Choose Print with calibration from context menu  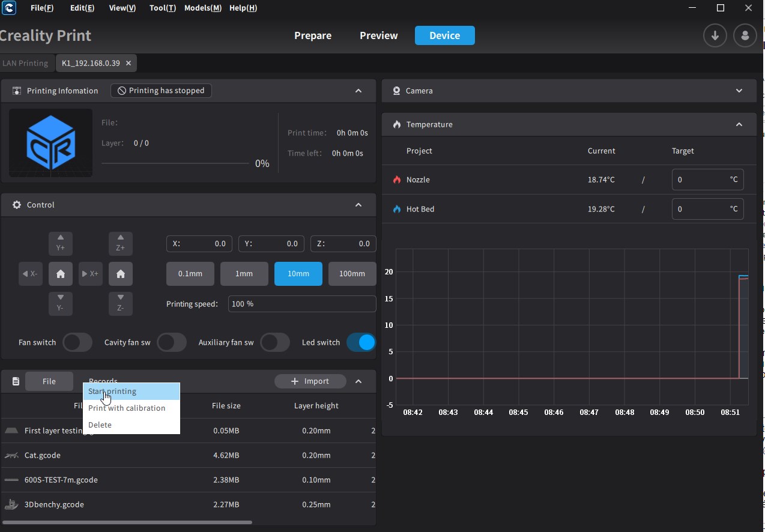point(127,408)
